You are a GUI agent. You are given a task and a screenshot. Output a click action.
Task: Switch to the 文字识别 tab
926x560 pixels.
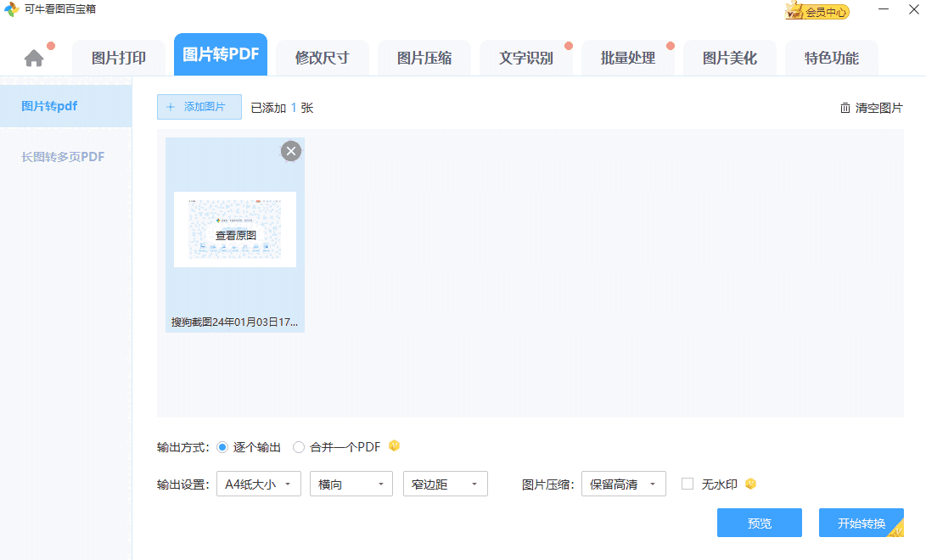pos(525,57)
